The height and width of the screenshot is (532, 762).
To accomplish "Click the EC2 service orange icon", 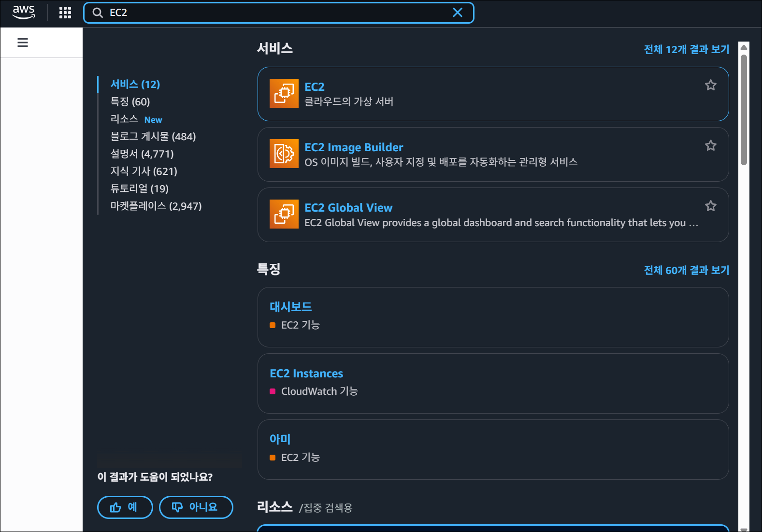I will 284,93.
